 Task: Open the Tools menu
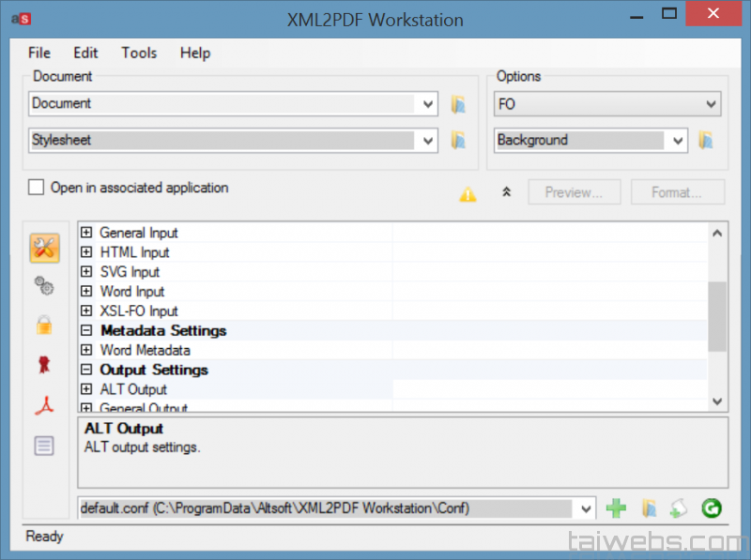139,53
